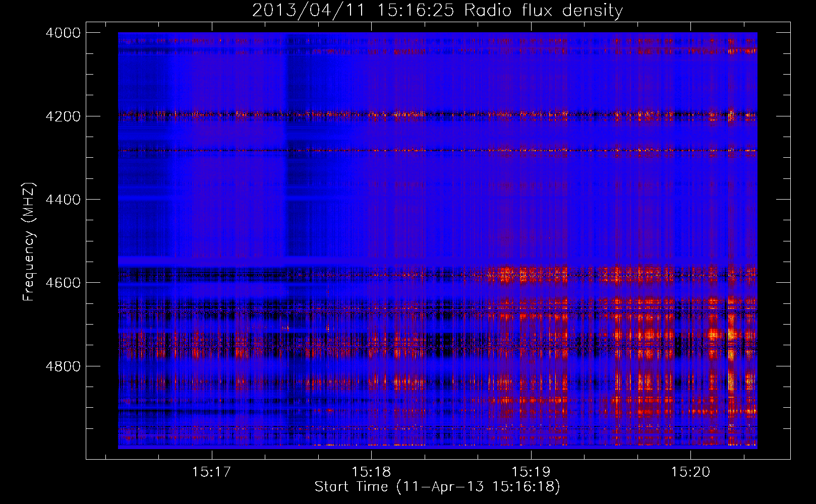Click the 15:17 time axis label
The height and width of the screenshot is (504, 816).
point(212,472)
